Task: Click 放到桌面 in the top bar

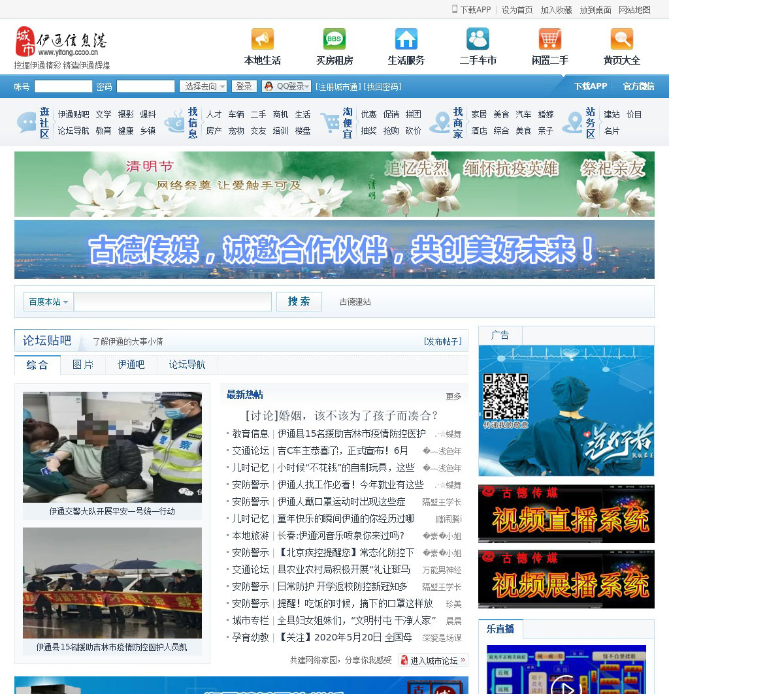Action: coord(595,10)
